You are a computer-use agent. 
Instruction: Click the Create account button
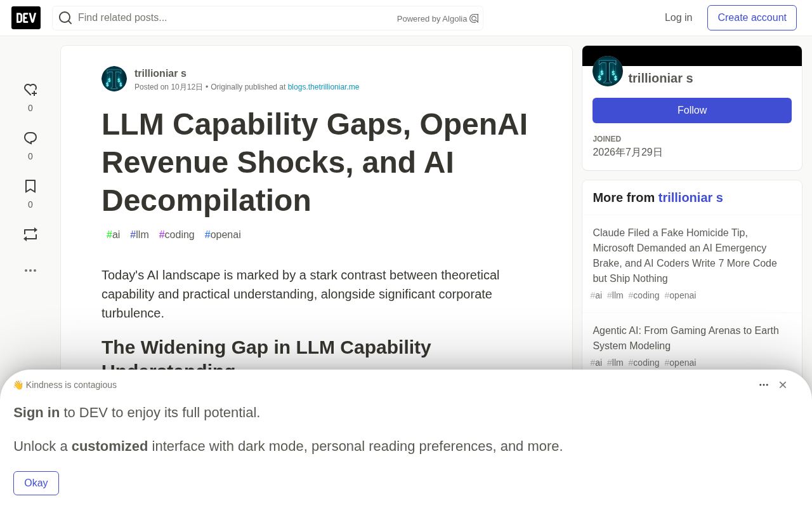click(x=752, y=18)
